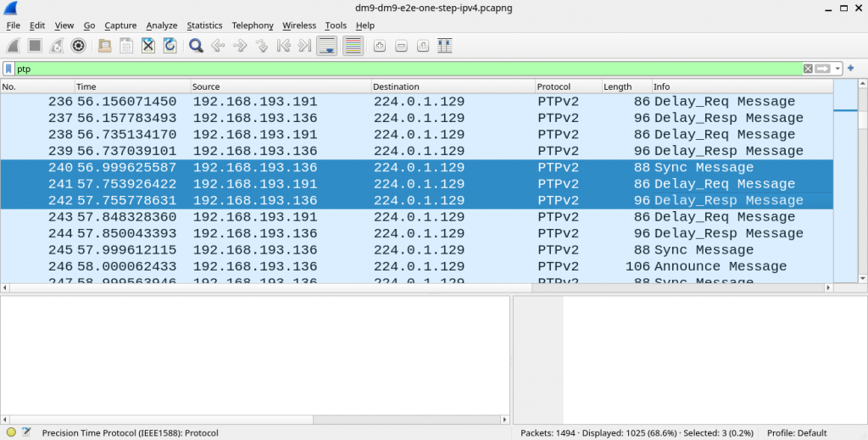Sort by the No. column header
Screen dimensions: 868x440
click(37, 86)
